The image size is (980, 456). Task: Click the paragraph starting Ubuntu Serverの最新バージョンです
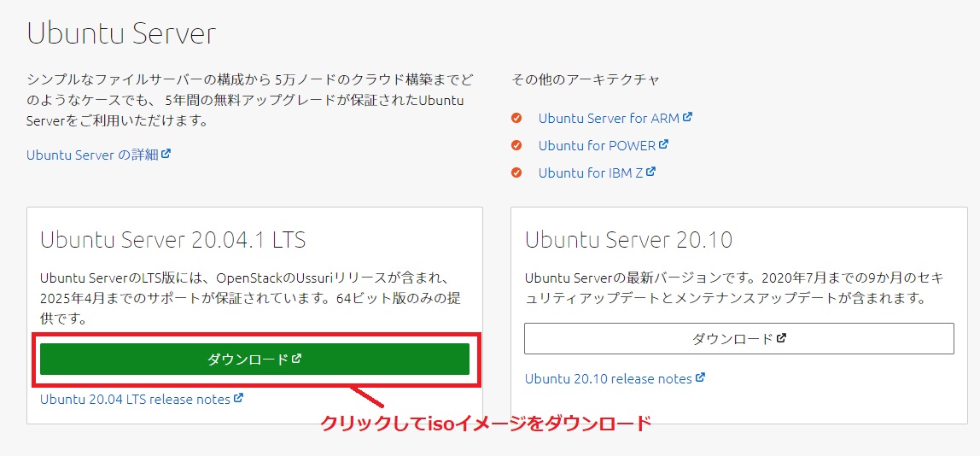[735, 288]
